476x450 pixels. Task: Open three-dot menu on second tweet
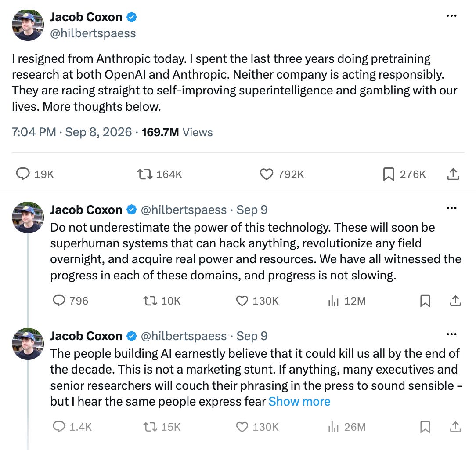point(451,208)
